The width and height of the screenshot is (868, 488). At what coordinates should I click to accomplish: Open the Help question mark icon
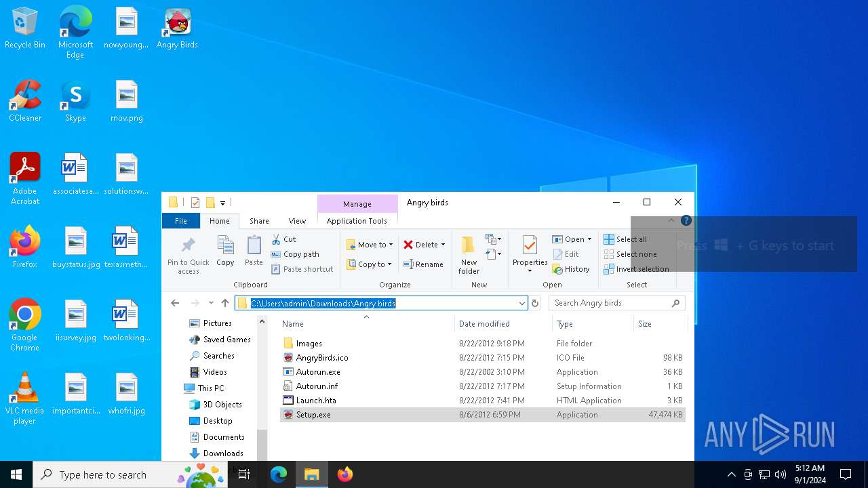[x=686, y=220]
